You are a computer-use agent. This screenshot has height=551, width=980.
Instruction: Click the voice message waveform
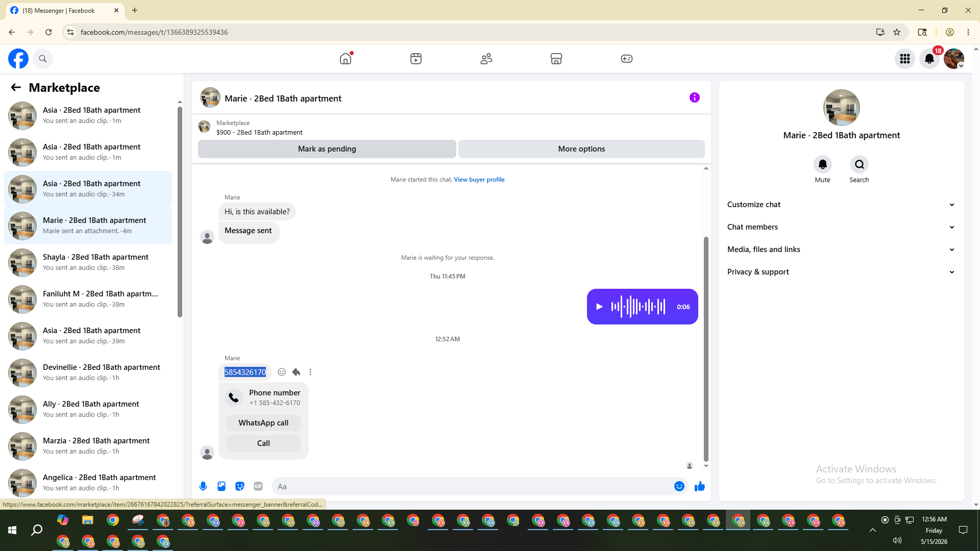(638, 307)
